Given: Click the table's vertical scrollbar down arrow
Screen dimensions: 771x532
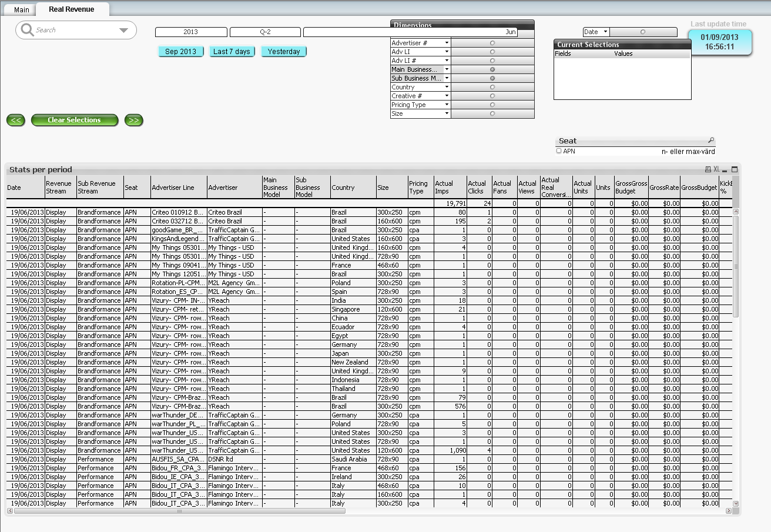Looking at the screenshot, I should coord(736,504).
